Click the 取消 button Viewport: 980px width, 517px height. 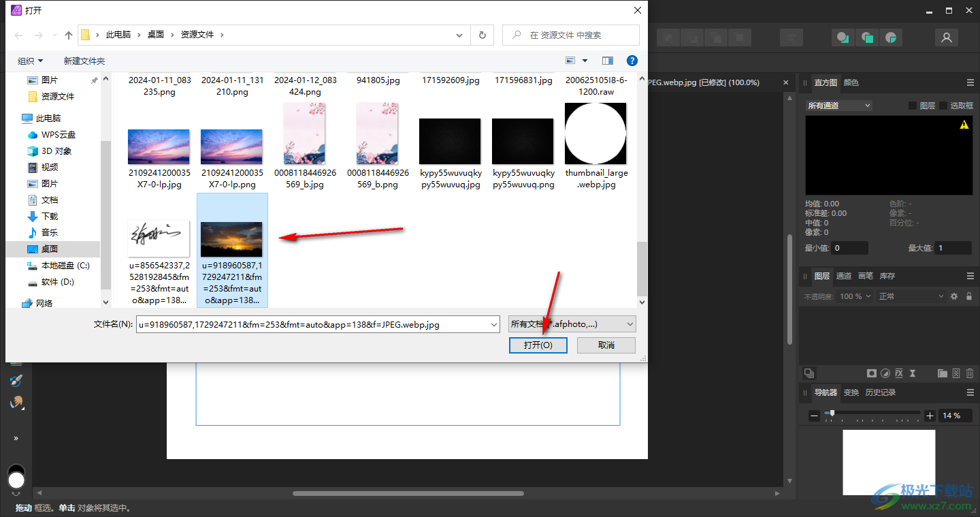pos(606,345)
